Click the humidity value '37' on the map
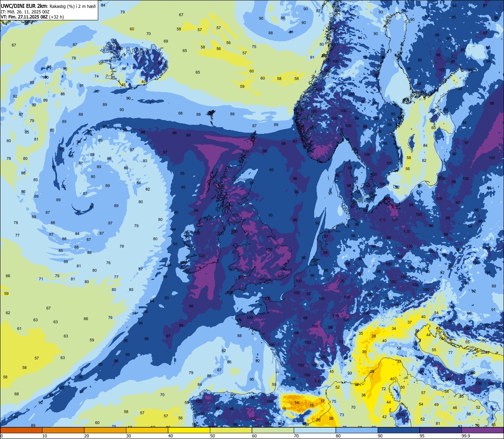 point(410,322)
